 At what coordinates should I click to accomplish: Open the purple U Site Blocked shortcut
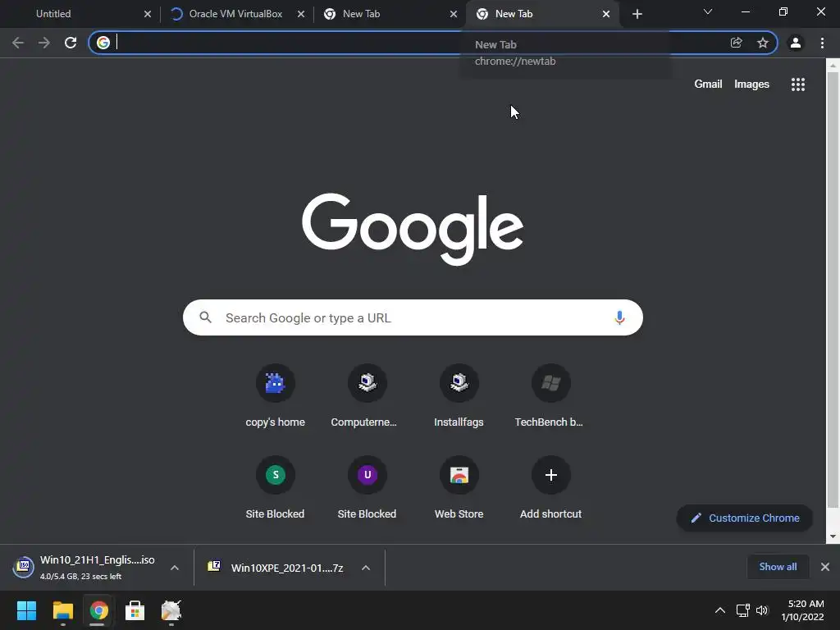(367, 487)
